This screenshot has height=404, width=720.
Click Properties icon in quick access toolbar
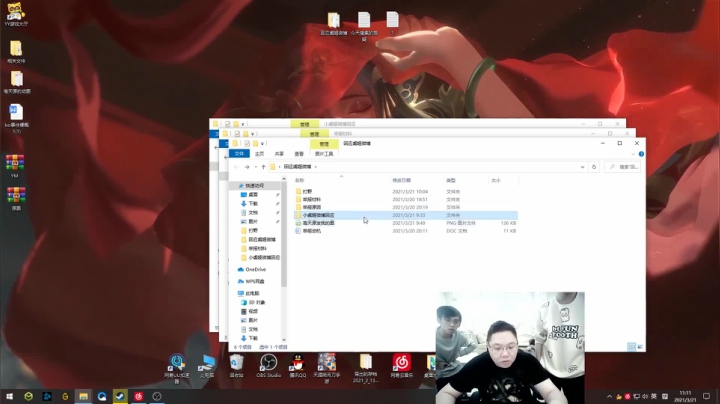tap(247, 144)
